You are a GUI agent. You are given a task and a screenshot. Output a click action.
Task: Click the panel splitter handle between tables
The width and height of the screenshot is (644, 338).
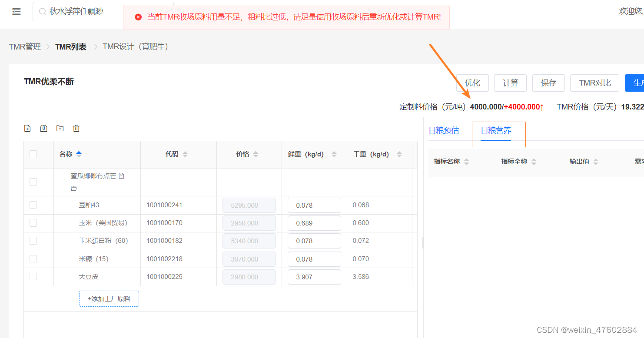[x=423, y=242]
